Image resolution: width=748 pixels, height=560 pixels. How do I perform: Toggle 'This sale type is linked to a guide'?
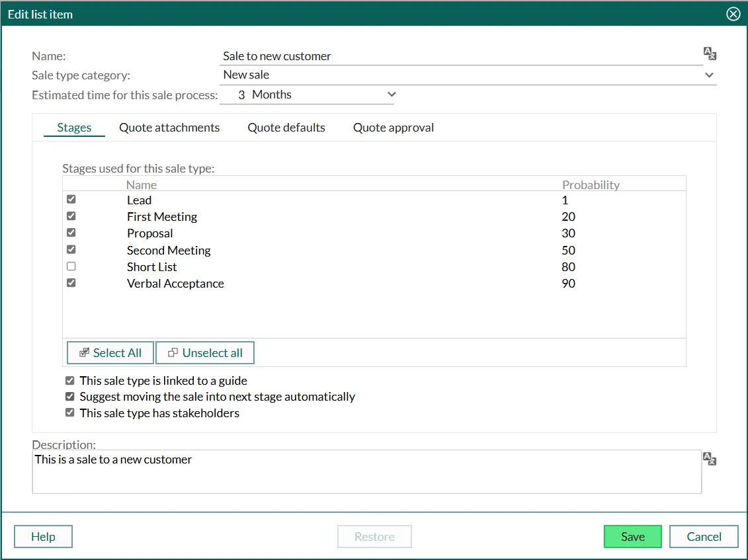click(70, 381)
